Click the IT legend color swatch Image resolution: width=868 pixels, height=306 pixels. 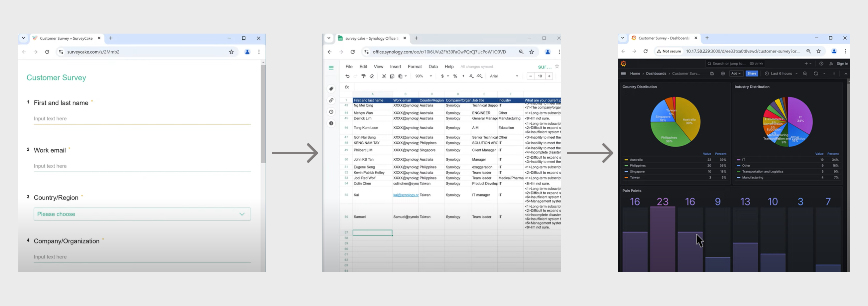tap(738, 160)
